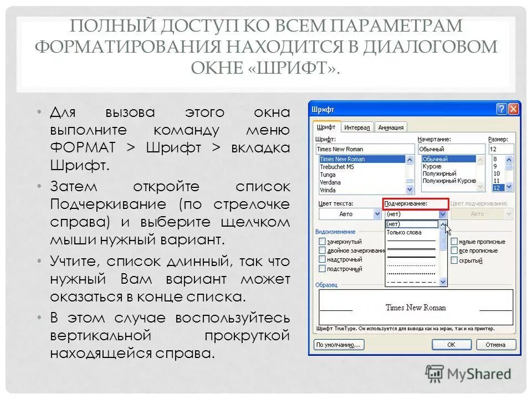Enable надстрочный checkbox

[323, 259]
